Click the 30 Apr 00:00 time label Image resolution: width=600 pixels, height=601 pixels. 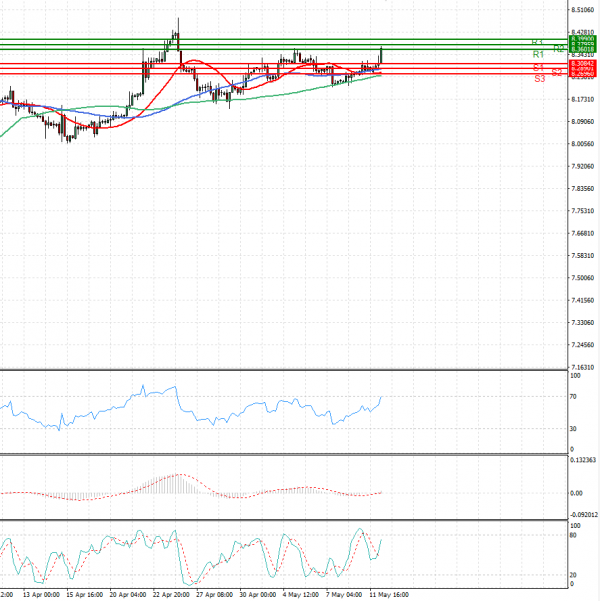coord(258,595)
